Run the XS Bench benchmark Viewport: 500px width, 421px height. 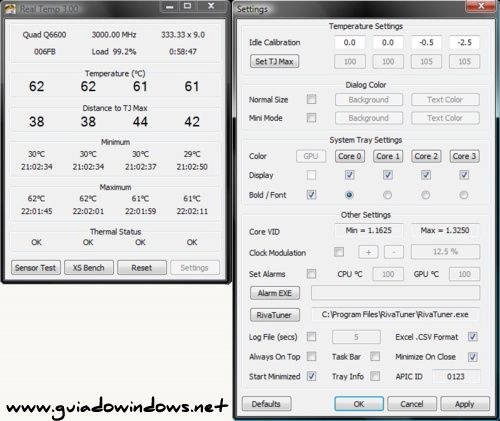(89, 268)
